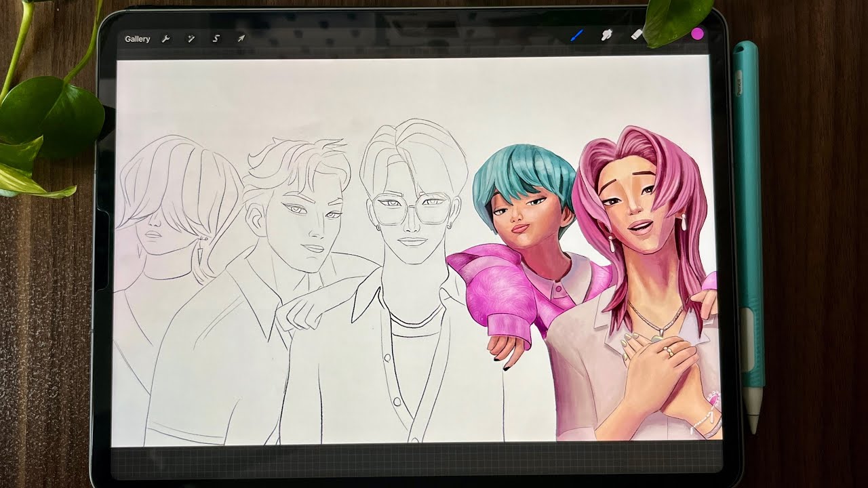This screenshot has width=868, height=488.
Task: Select the Smudge finger tool
Action: click(607, 35)
